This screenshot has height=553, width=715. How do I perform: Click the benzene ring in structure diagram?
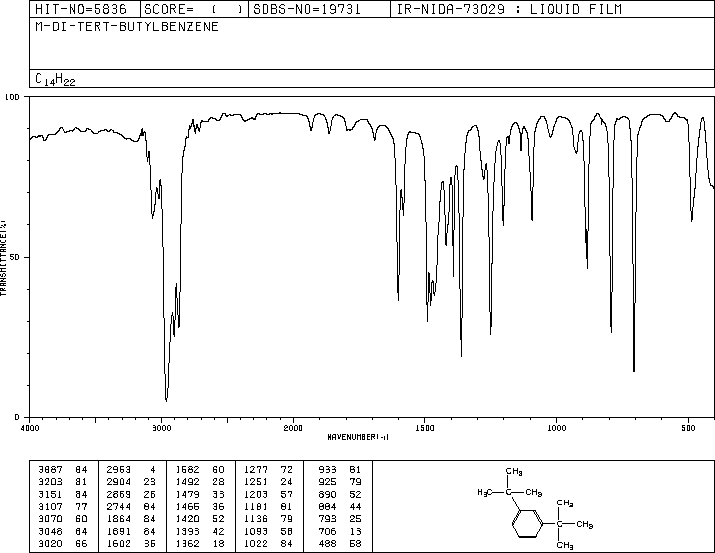click(528, 524)
